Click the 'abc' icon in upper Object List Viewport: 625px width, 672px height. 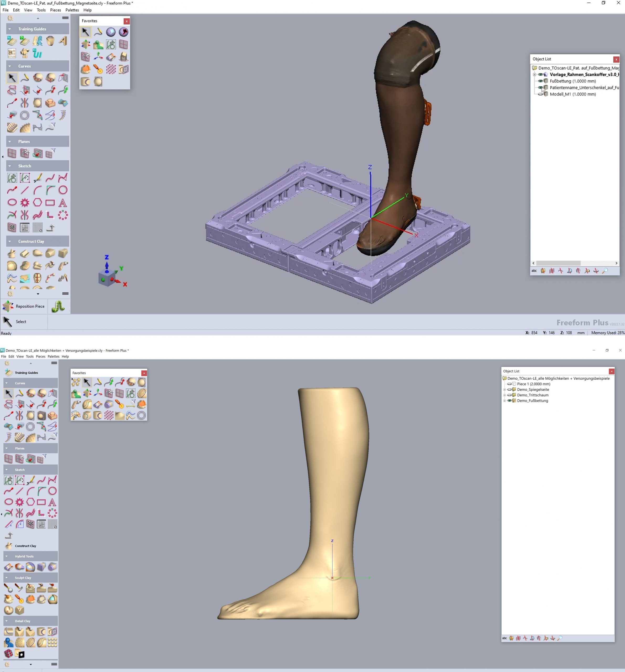534,271
